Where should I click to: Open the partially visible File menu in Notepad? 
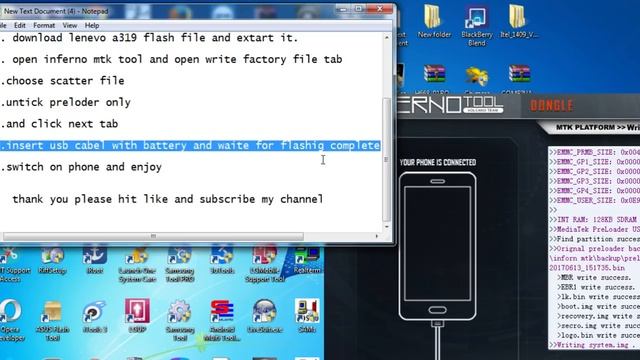[x=3, y=25]
